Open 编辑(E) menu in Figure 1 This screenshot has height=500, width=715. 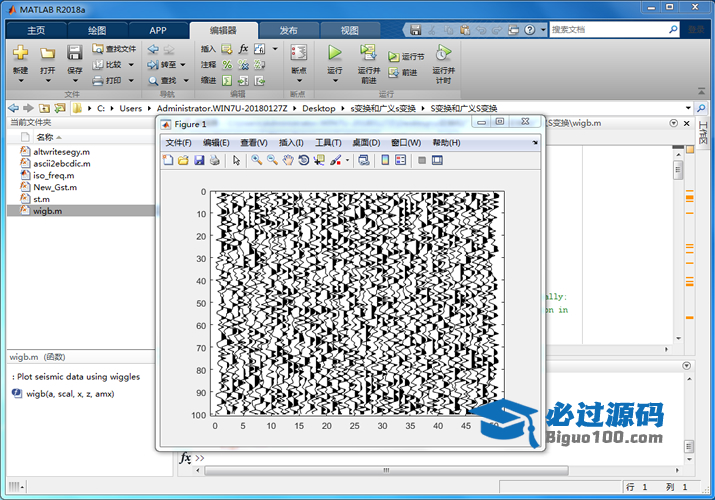216,143
